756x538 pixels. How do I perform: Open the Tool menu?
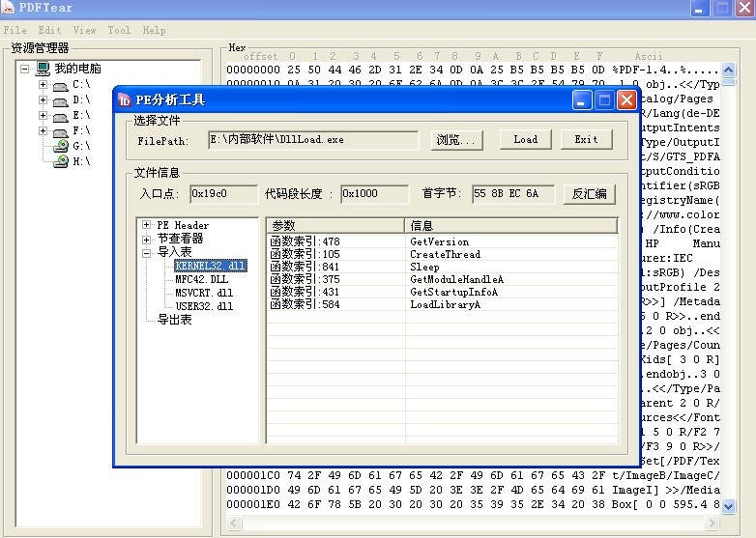tap(119, 30)
